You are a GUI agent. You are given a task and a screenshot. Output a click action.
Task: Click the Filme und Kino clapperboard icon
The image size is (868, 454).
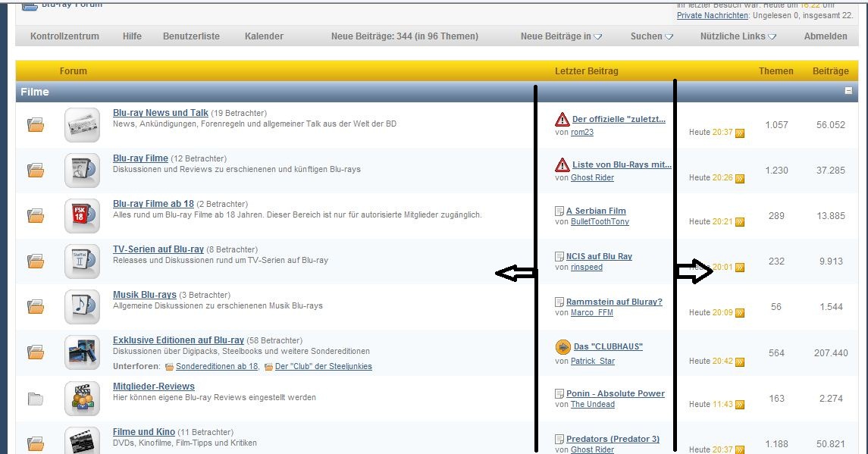point(83,441)
